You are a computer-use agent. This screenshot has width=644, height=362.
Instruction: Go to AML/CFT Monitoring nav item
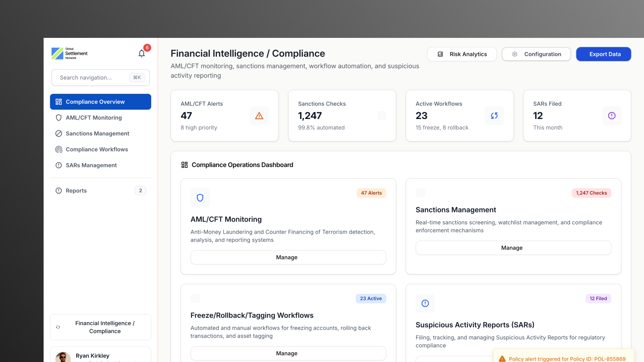click(94, 118)
